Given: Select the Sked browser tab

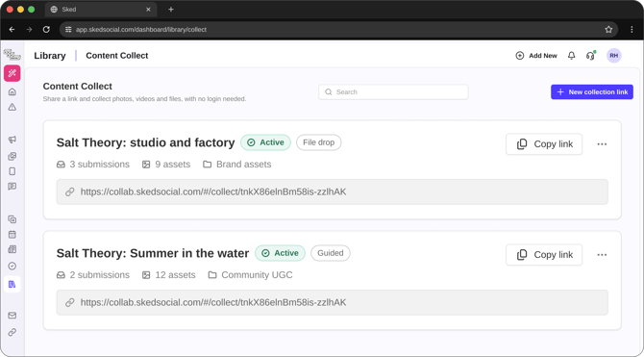Looking at the screenshot, I should [x=101, y=9].
